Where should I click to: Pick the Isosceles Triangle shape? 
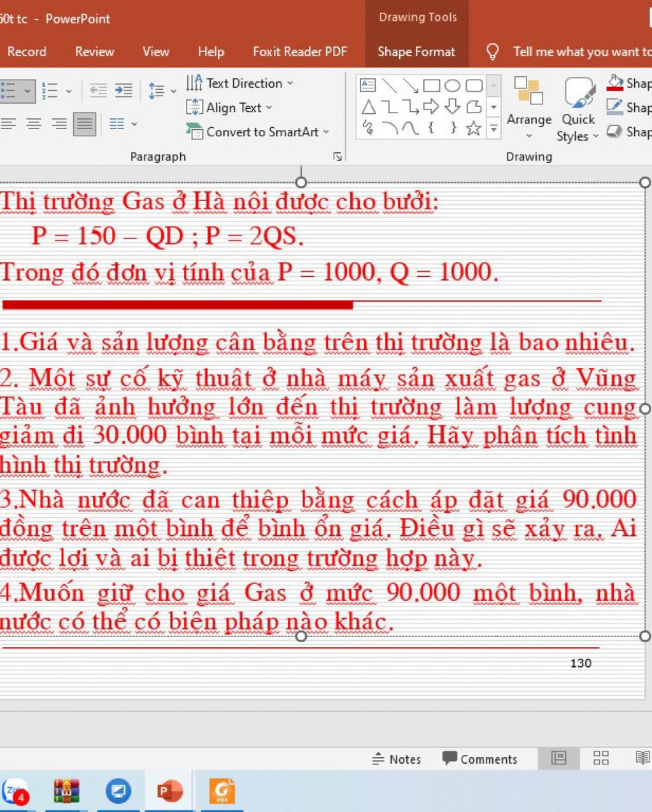(x=368, y=107)
